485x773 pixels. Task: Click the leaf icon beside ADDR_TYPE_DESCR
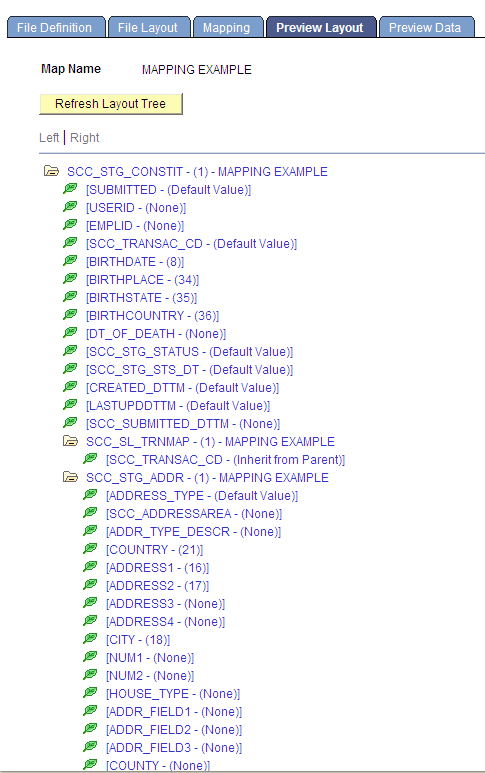pyautogui.click(x=90, y=530)
